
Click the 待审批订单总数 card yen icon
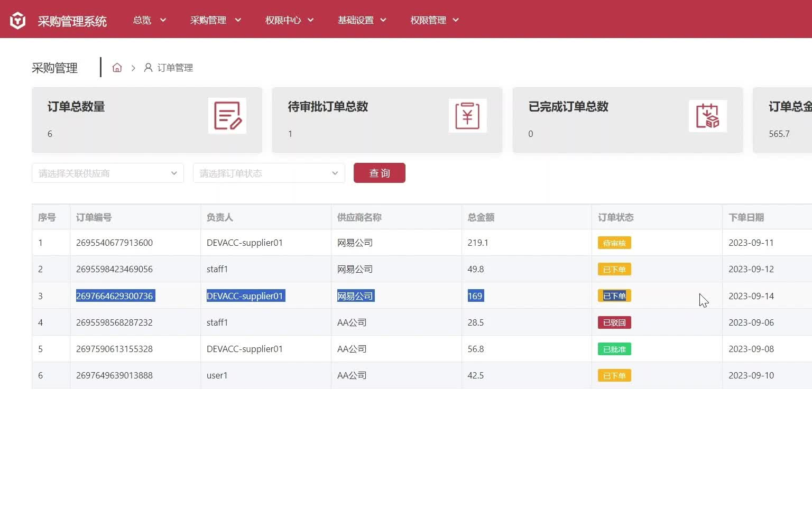[467, 116]
